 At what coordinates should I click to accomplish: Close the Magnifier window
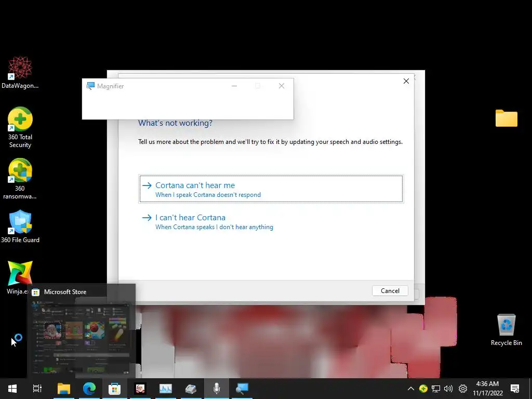282,86
